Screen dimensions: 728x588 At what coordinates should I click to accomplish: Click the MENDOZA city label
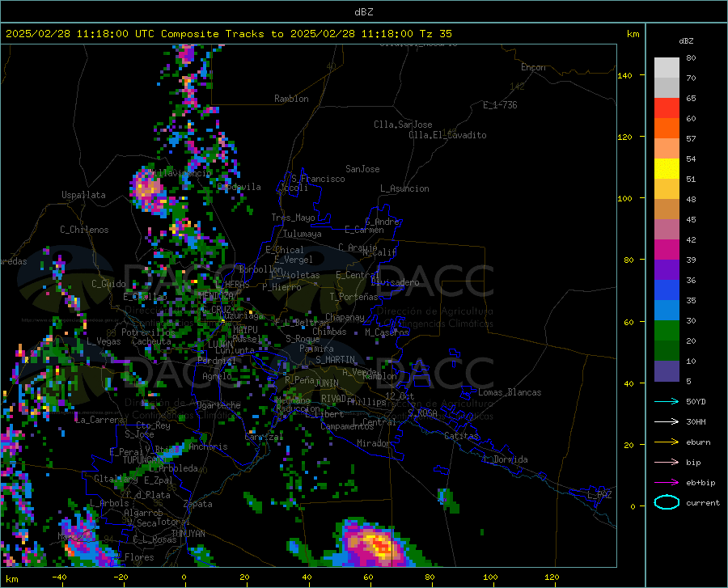[x=216, y=295]
